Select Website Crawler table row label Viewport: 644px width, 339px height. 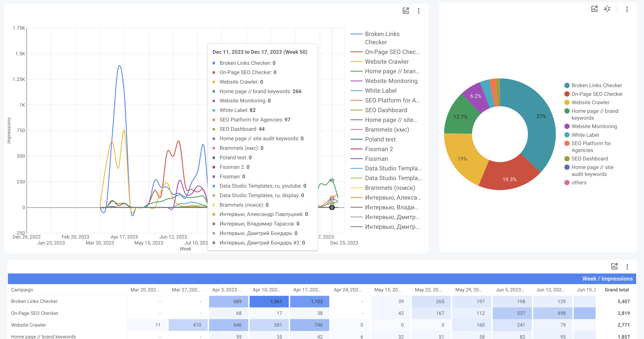(x=29, y=325)
